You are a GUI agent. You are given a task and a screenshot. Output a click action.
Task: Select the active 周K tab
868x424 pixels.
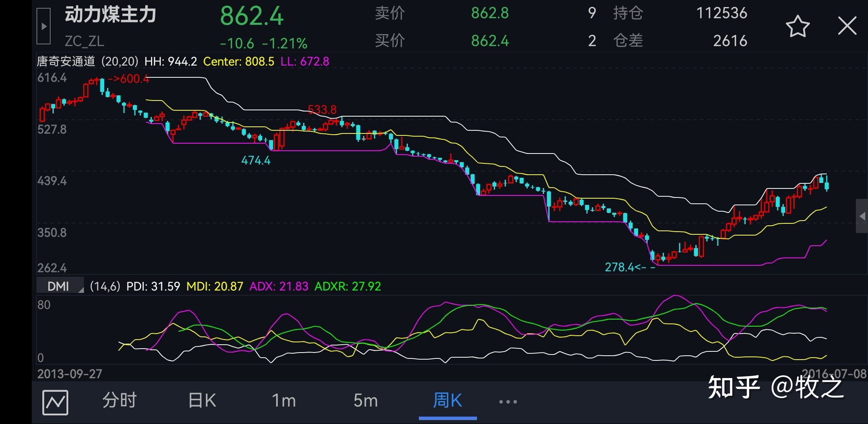(x=447, y=400)
